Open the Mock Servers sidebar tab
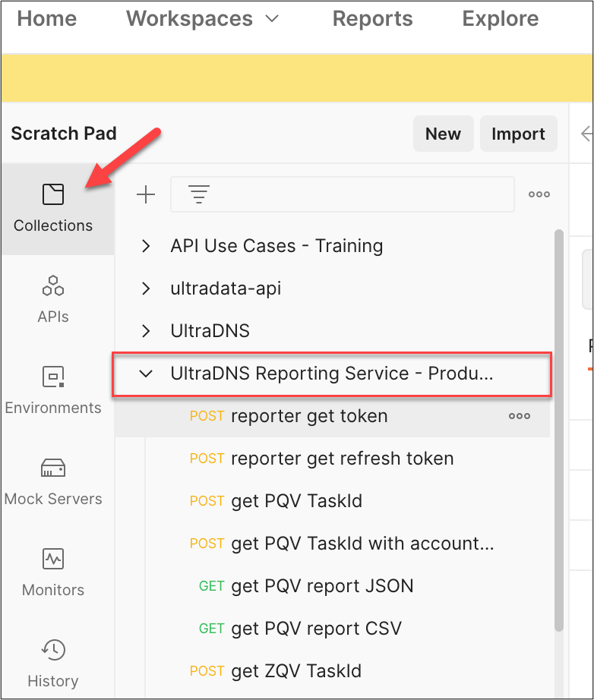This screenshot has height=700, width=594. click(x=53, y=481)
